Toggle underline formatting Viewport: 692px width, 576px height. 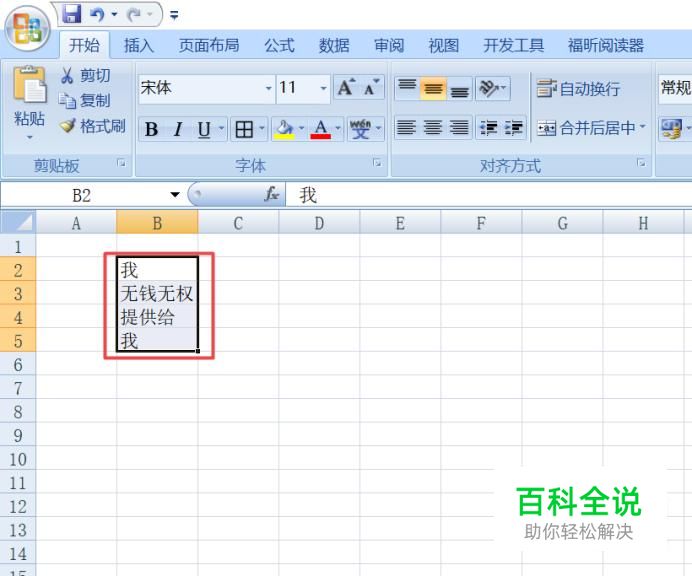coord(203,129)
